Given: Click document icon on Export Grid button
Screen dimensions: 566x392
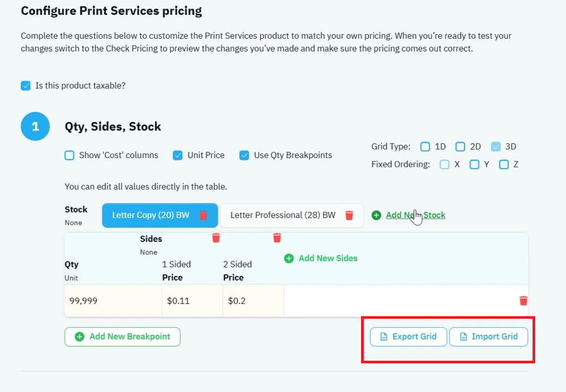Looking at the screenshot, I should tap(384, 337).
